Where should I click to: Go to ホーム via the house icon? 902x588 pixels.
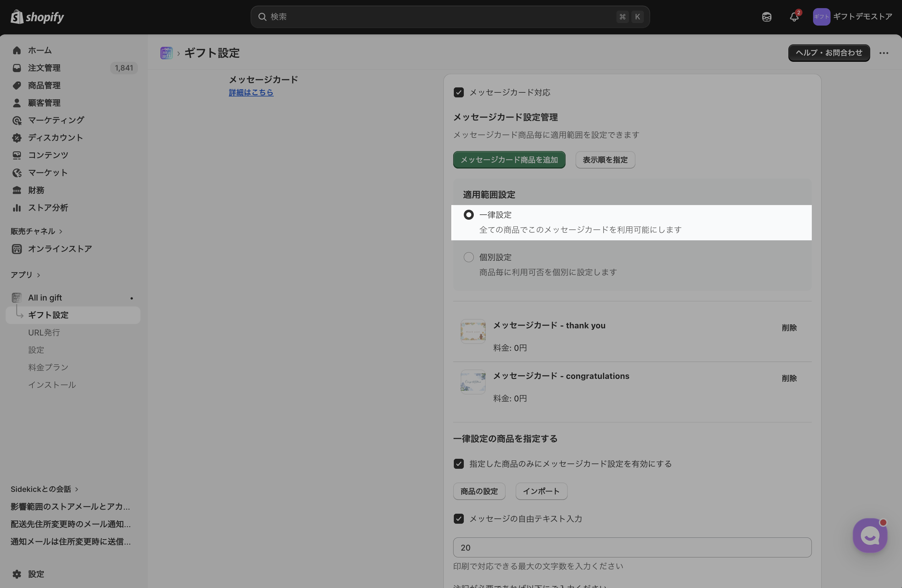[x=17, y=50]
